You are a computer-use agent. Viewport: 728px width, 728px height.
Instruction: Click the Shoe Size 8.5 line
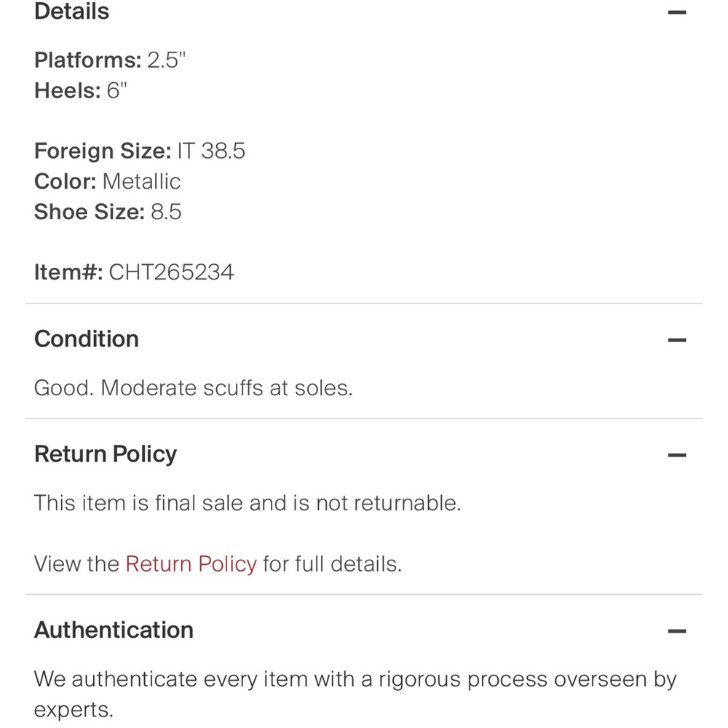(x=108, y=212)
